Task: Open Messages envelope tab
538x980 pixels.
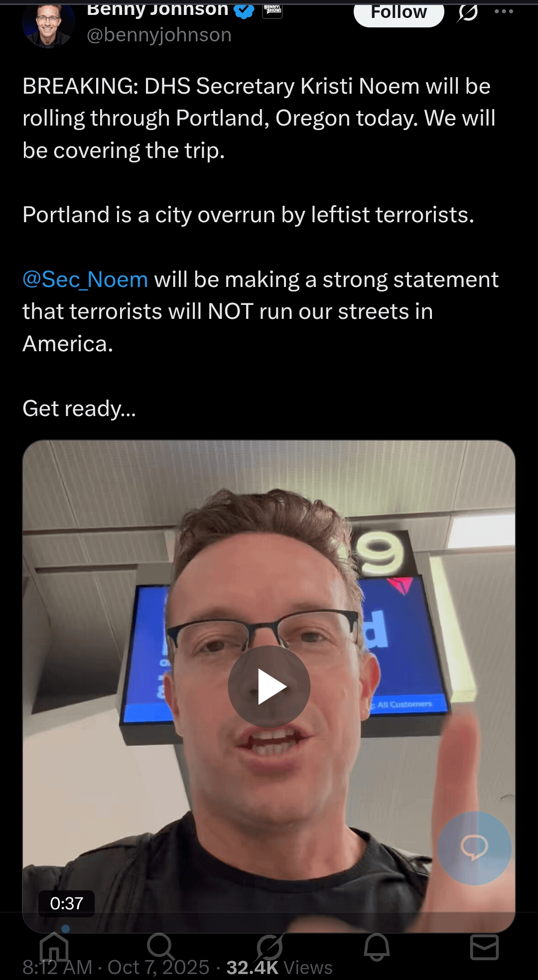Action: 484,947
